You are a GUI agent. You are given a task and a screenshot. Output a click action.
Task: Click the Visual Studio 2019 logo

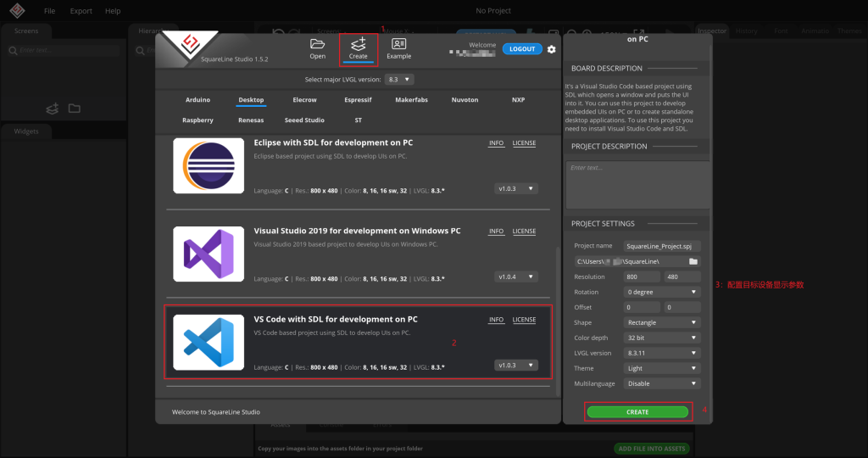pos(203,254)
